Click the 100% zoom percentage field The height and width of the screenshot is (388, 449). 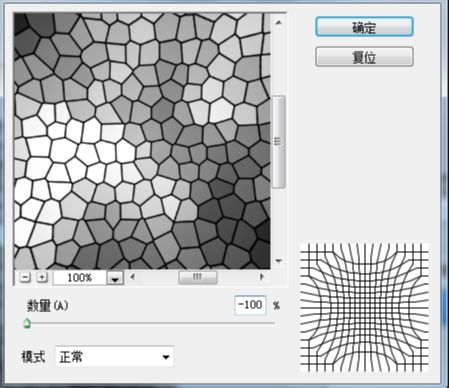[80, 278]
